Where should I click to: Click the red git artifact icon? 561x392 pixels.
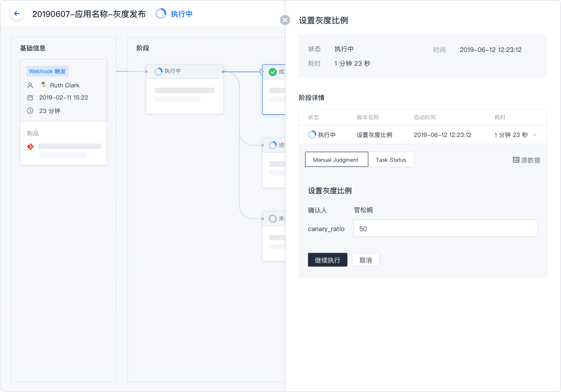[30, 147]
